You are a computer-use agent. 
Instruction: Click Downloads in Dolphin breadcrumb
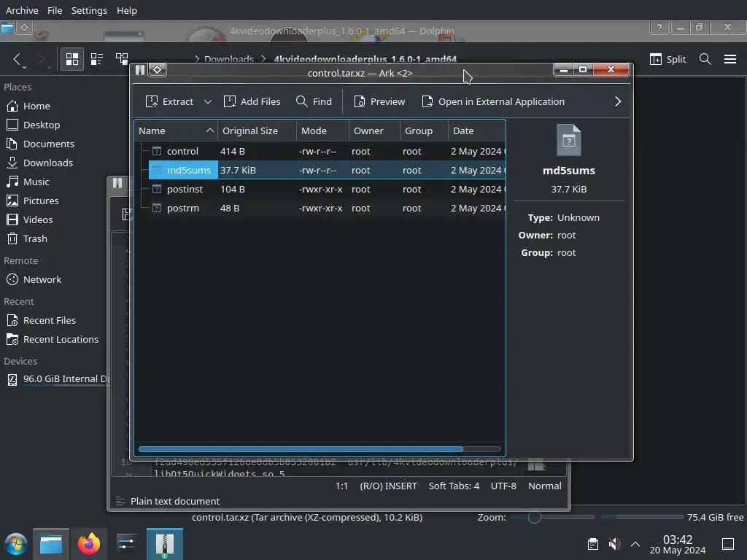[x=229, y=59]
